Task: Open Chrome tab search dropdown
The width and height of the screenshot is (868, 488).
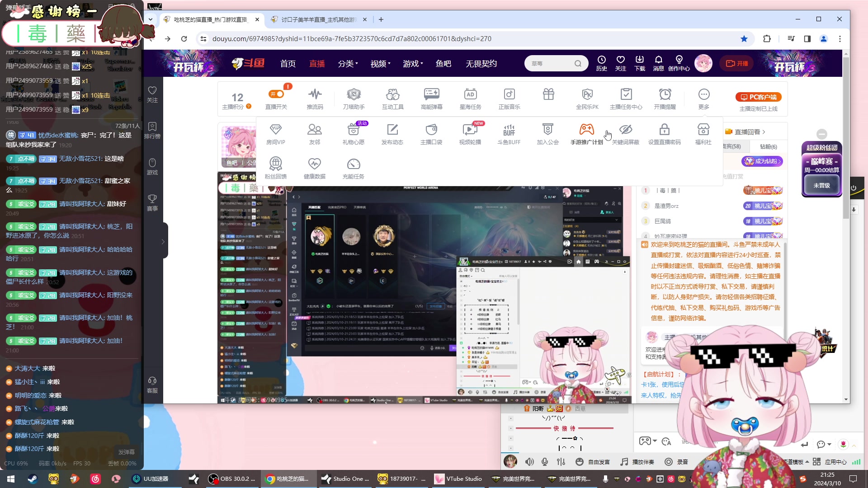Action: (x=151, y=19)
